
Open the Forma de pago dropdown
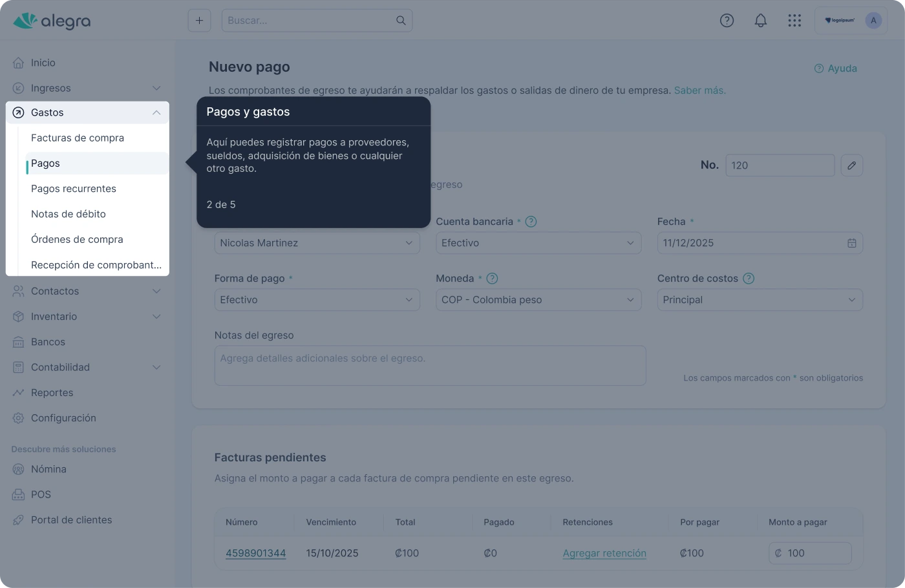(317, 300)
